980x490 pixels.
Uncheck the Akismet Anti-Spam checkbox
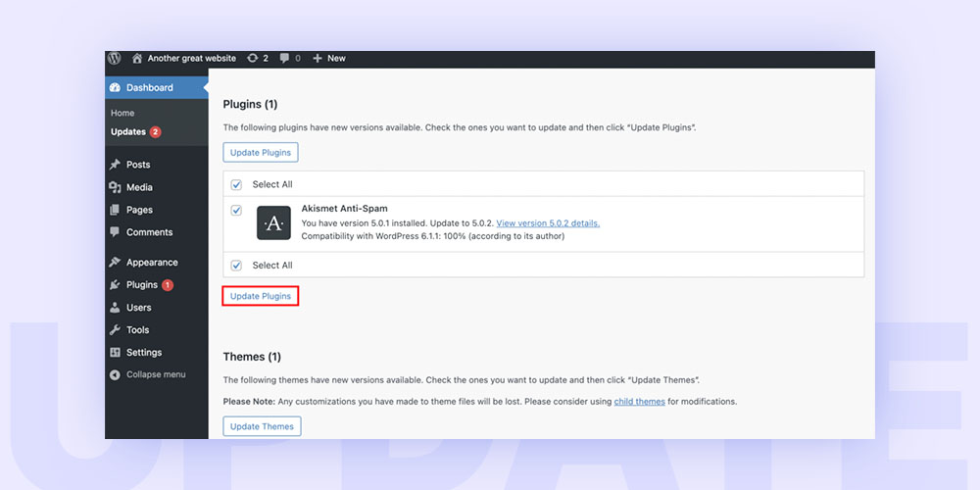236,210
